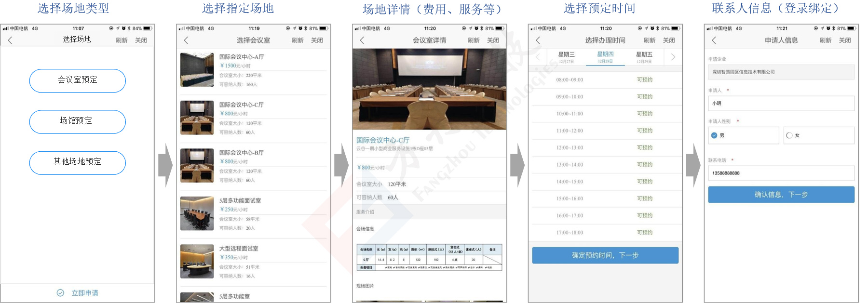Select the 12:00~13:00 可预约 slot
The image size is (868, 303).
[x=605, y=148]
